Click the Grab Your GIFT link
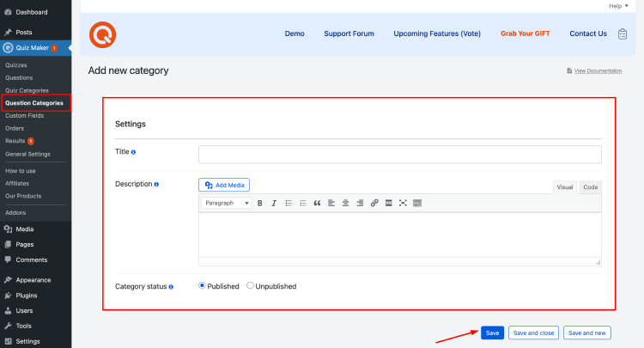Image resolution: width=644 pixels, height=348 pixels. click(x=525, y=34)
